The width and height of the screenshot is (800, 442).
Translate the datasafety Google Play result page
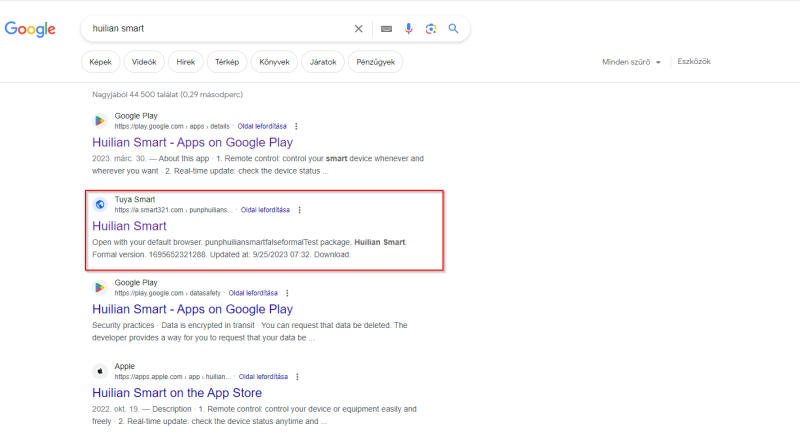coord(253,293)
